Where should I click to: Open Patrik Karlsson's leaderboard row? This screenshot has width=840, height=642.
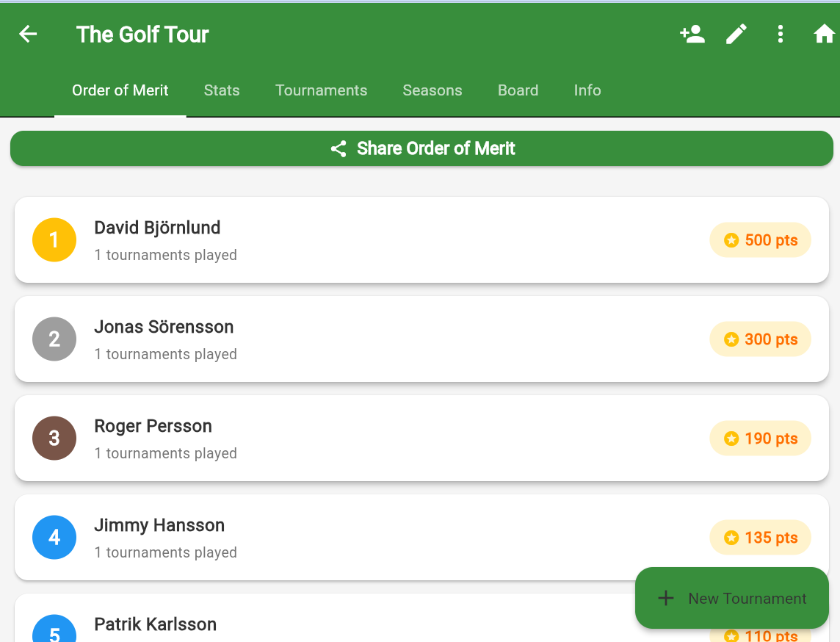[x=294, y=624]
